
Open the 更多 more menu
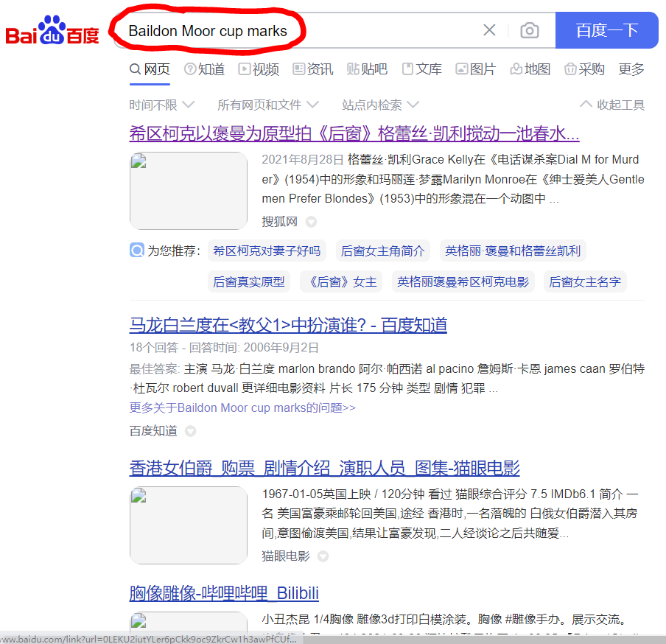[631, 69]
